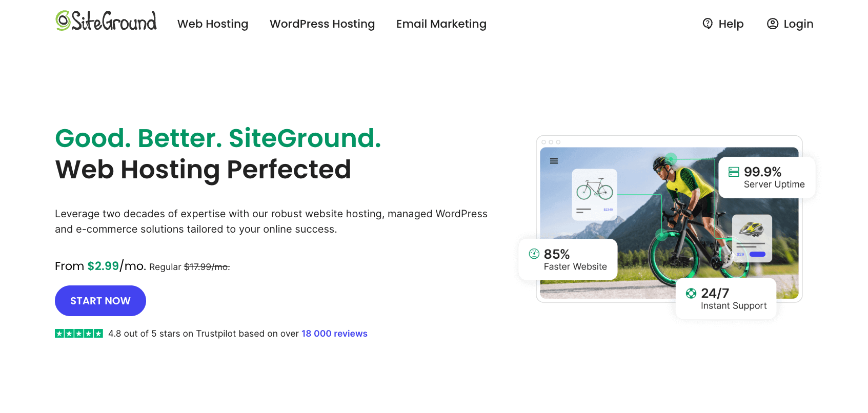The width and height of the screenshot is (868, 413).
Task: Open the Web Hosting menu
Action: (213, 24)
